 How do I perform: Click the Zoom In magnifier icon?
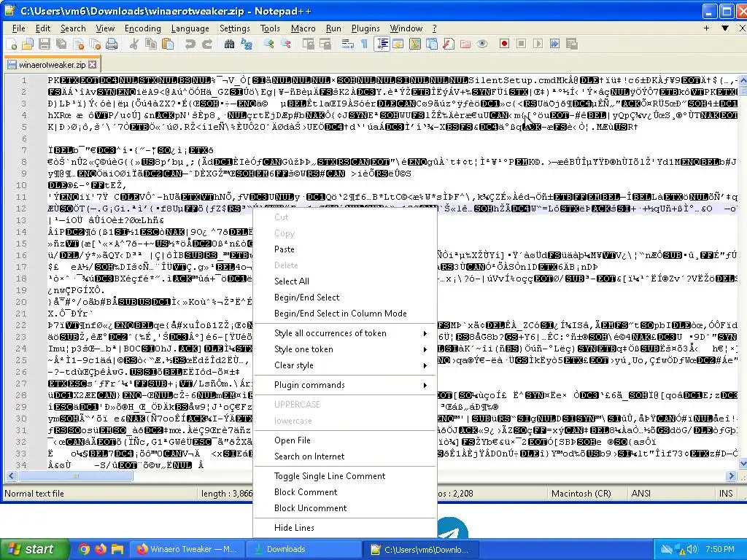pos(268,44)
